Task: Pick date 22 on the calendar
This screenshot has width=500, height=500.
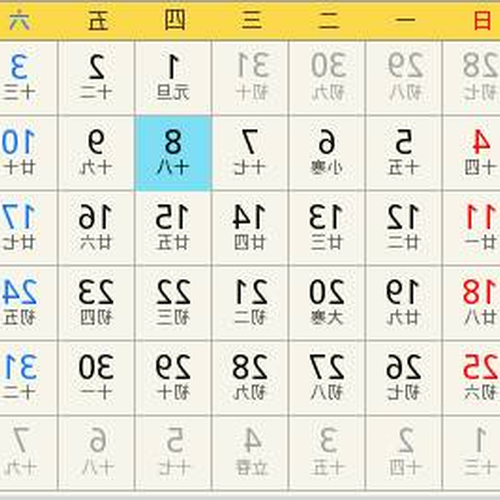Action: click(173, 303)
